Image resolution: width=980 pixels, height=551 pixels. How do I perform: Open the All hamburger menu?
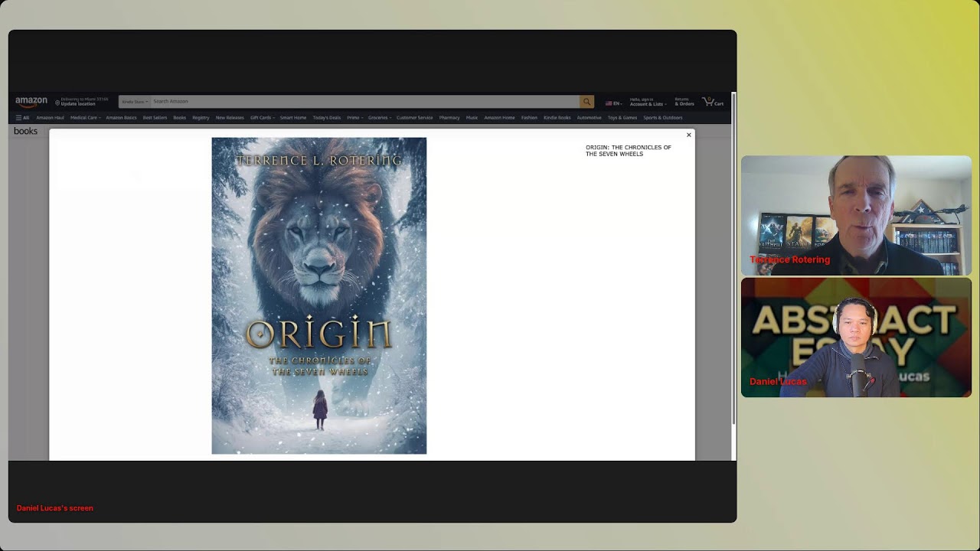pyautogui.click(x=22, y=118)
